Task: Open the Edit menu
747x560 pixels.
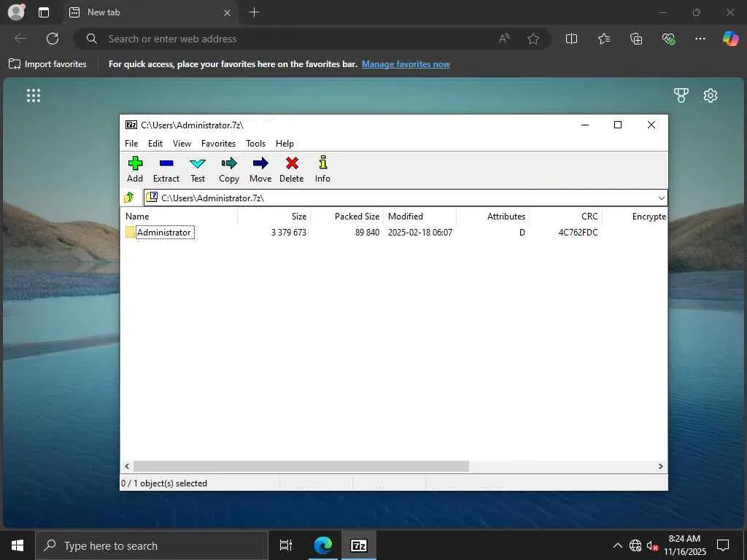Action: tap(155, 144)
